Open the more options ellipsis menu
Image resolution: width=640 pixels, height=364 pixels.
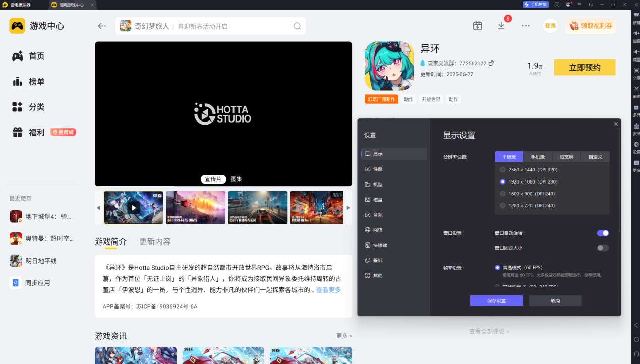click(526, 25)
